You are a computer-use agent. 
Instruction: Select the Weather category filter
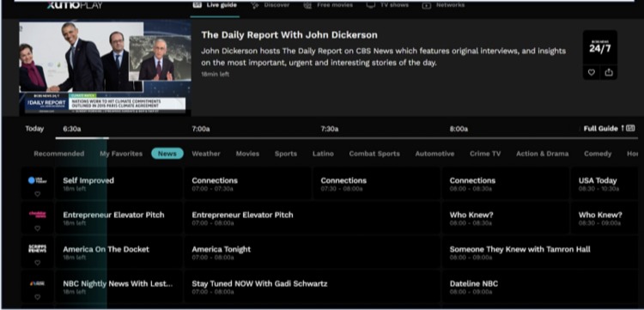206,154
